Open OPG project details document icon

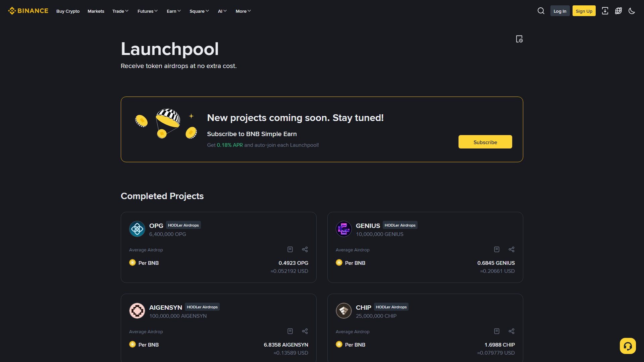click(290, 249)
